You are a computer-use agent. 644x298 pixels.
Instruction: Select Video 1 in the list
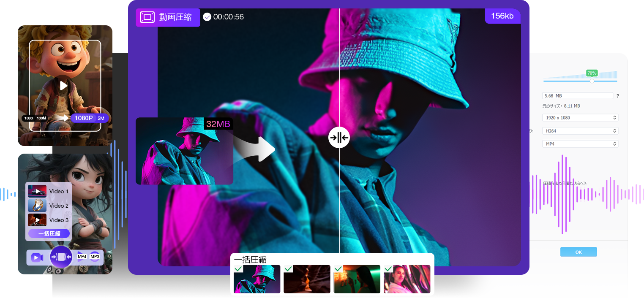coord(49,191)
